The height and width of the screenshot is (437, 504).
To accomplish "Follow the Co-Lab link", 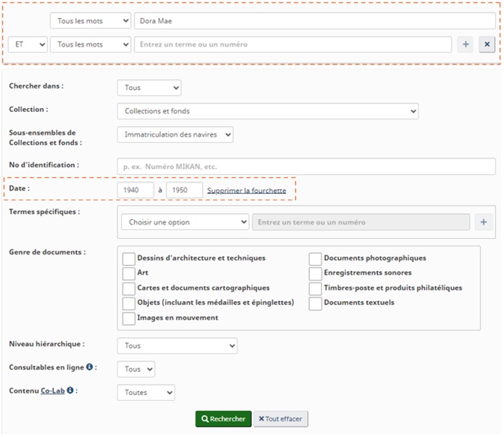I will click(52, 390).
